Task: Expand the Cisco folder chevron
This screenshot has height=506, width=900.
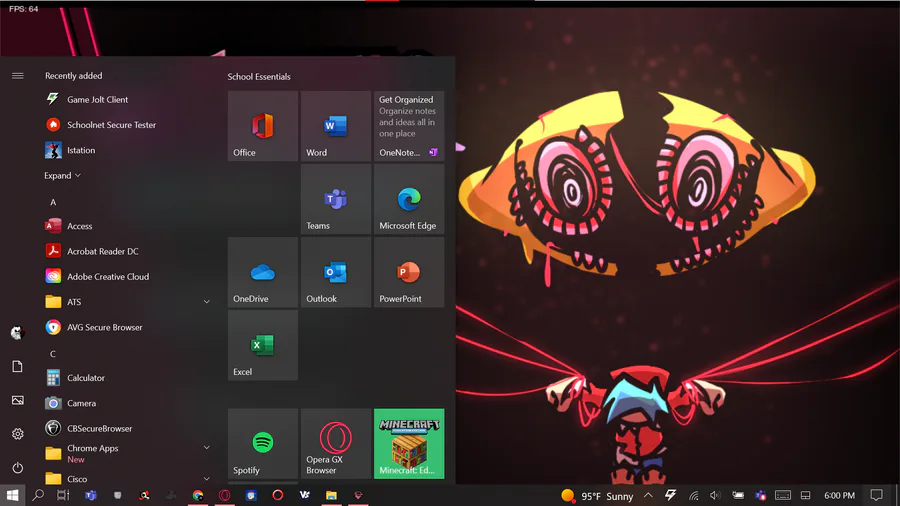Action: click(207, 478)
